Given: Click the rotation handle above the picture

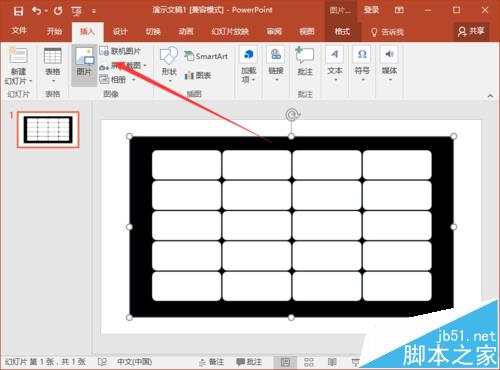Looking at the screenshot, I should (292, 115).
